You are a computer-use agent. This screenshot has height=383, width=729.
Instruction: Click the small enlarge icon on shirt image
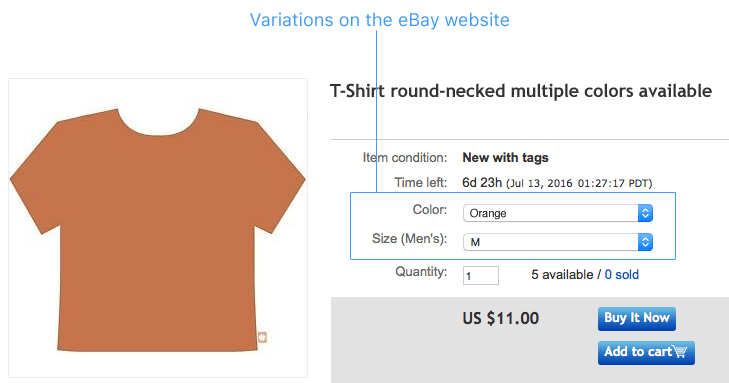pyautogui.click(x=262, y=337)
